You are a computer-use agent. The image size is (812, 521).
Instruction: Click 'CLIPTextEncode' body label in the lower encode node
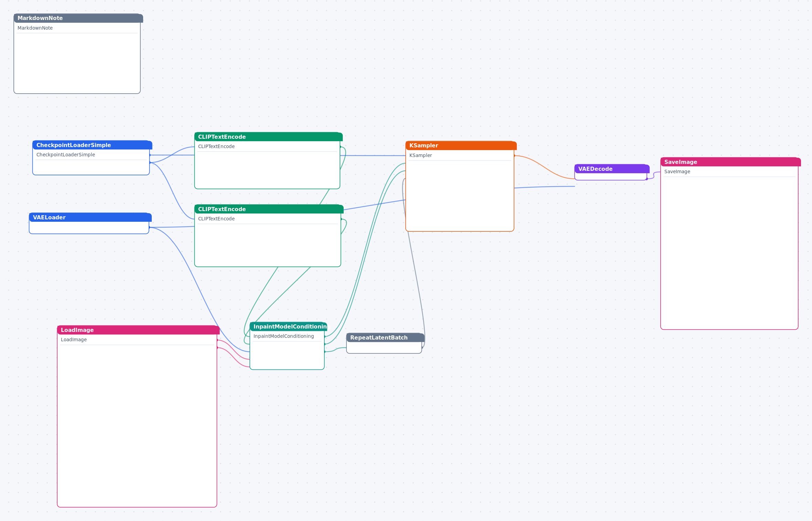click(x=216, y=219)
